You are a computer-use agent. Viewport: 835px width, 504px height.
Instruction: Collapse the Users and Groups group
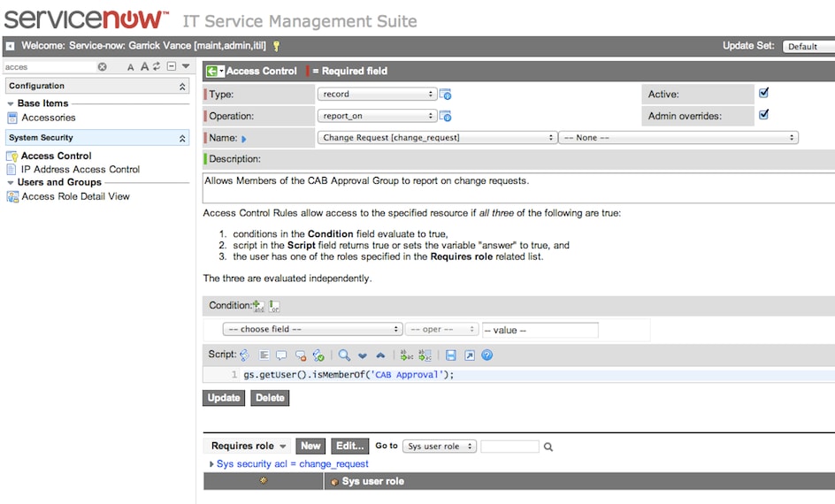click(10, 182)
